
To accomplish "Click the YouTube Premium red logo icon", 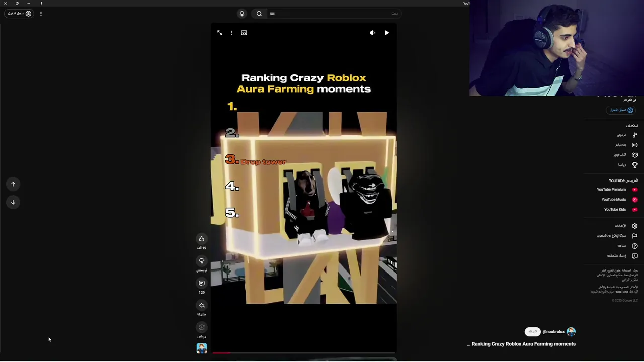I will click(x=635, y=190).
